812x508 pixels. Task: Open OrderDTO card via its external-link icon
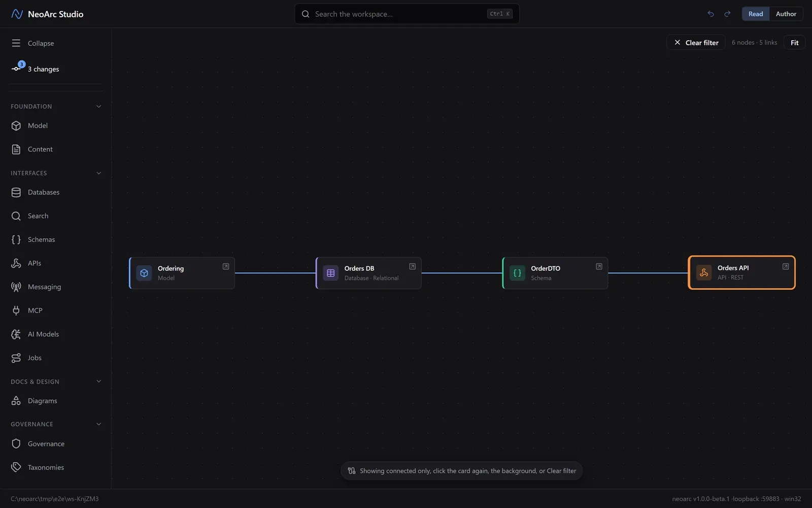tap(599, 267)
